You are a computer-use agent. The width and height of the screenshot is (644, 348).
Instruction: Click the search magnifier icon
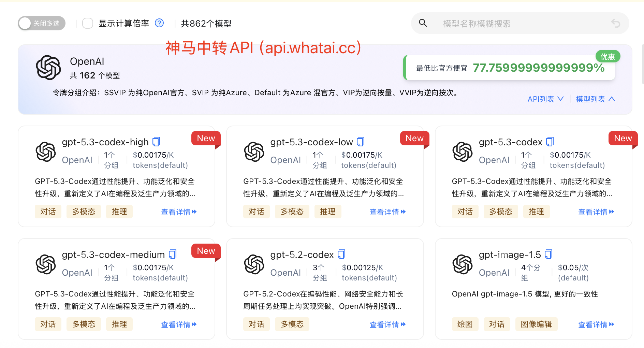pyautogui.click(x=423, y=23)
